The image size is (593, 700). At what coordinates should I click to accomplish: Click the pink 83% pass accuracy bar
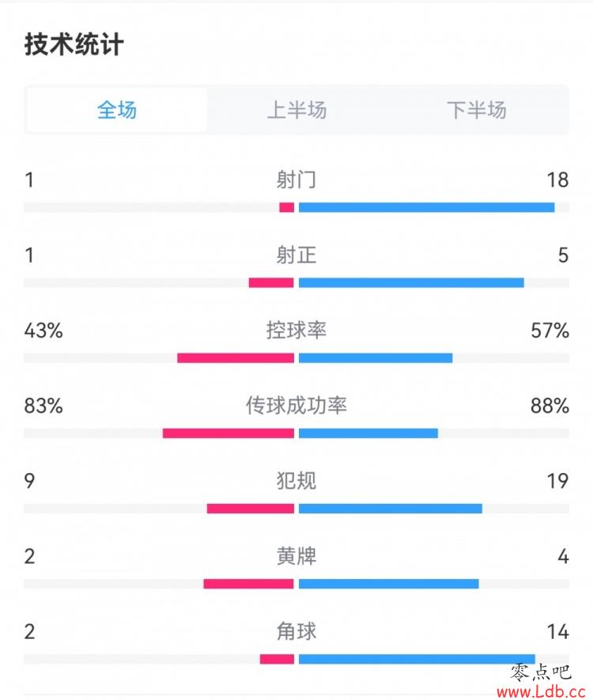[229, 433]
